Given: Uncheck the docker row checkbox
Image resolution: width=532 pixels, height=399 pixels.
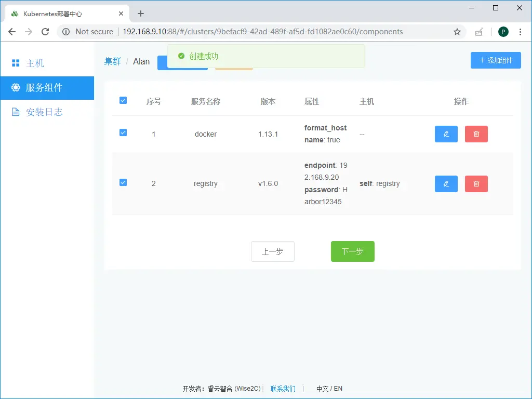Looking at the screenshot, I should 123,132.
